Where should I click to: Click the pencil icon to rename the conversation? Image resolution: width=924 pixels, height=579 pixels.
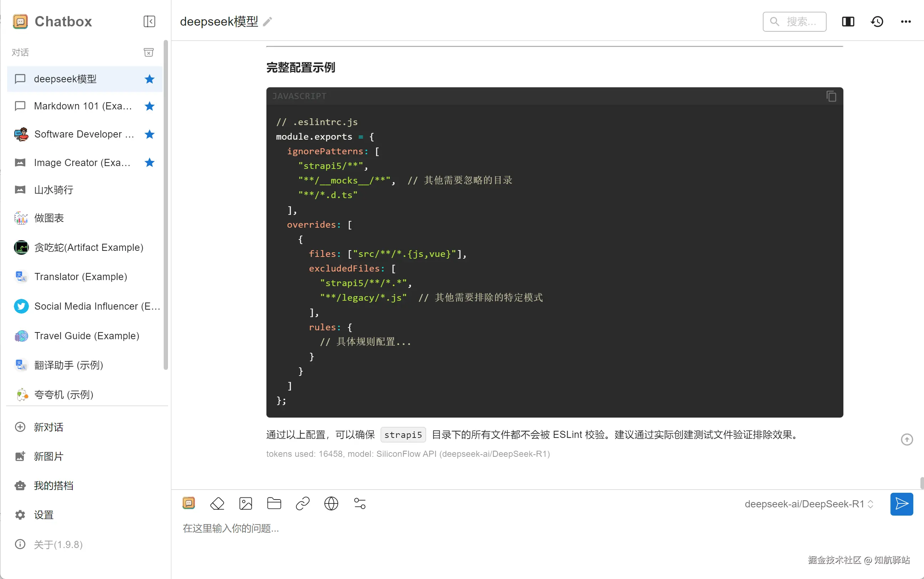click(x=267, y=22)
